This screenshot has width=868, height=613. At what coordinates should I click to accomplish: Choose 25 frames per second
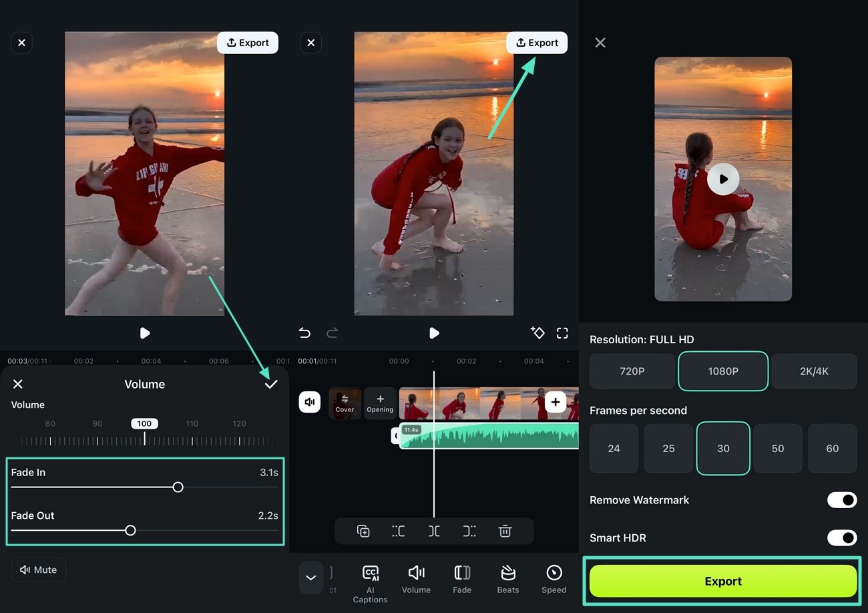(668, 449)
